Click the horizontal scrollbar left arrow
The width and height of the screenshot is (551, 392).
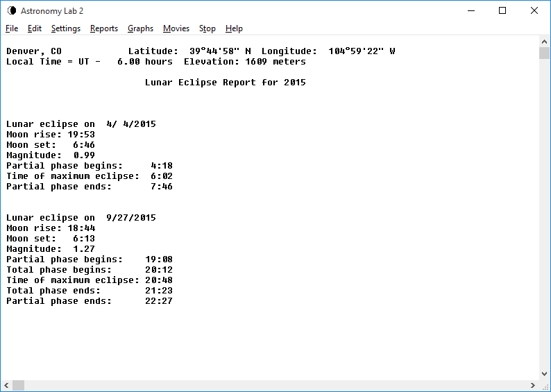6,386
